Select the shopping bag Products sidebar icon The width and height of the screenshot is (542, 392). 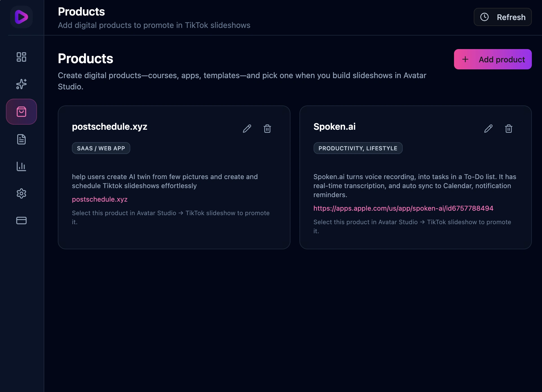[x=21, y=112]
